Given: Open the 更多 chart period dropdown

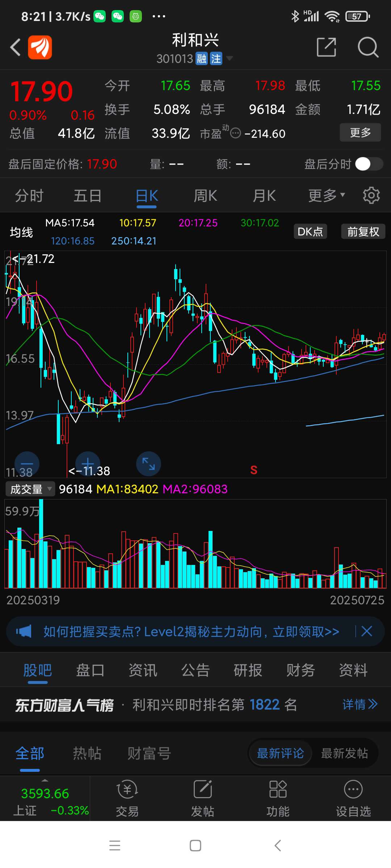Looking at the screenshot, I should click(327, 196).
